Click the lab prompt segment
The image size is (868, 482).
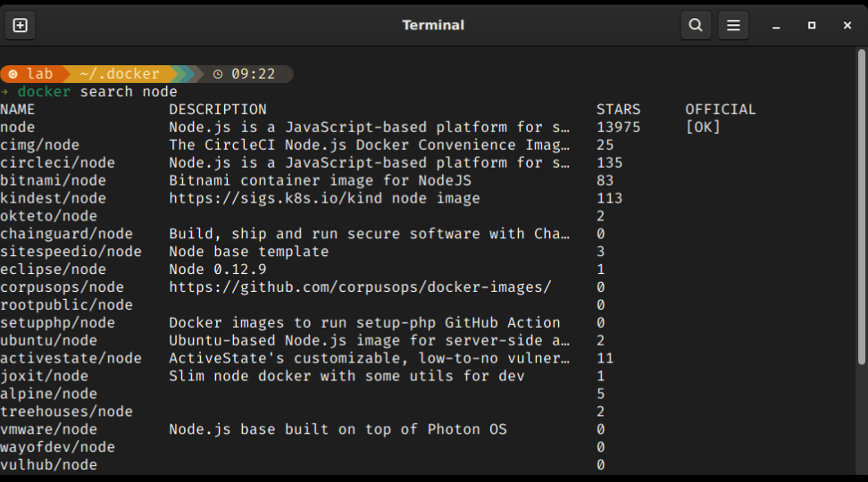coord(34,73)
